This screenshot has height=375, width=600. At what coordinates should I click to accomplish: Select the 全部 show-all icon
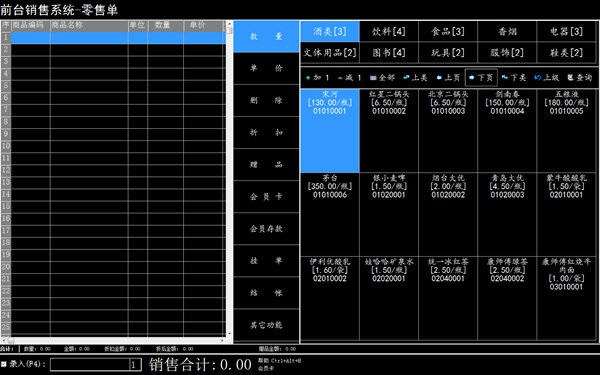tap(373, 78)
